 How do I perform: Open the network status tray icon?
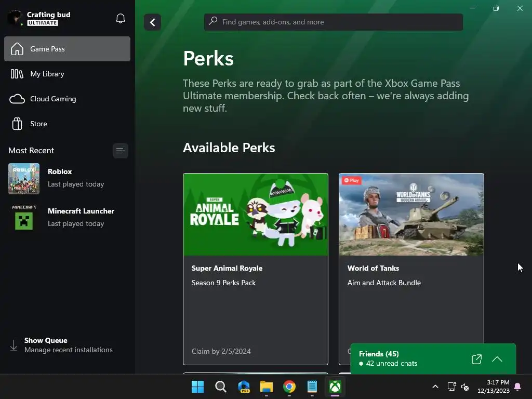(451, 387)
